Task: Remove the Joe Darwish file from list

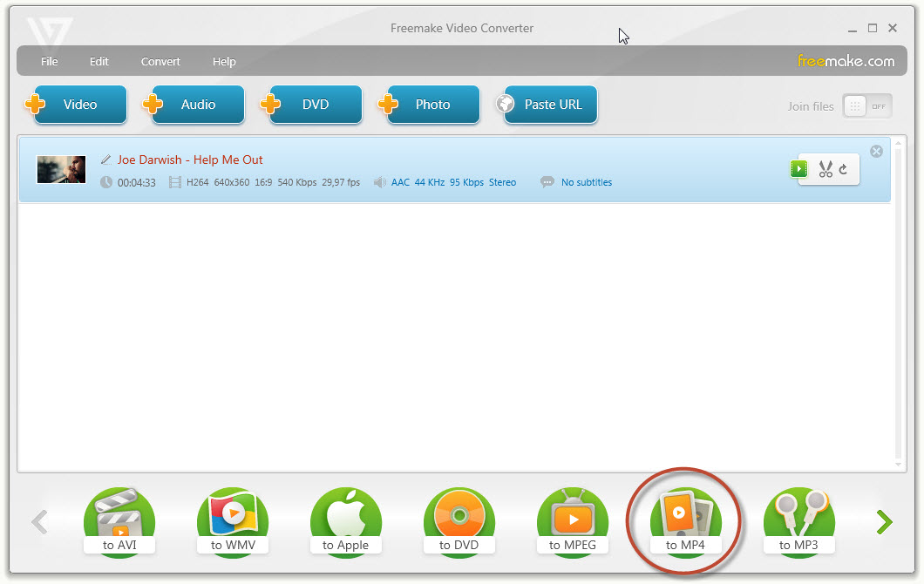Action: click(x=876, y=152)
